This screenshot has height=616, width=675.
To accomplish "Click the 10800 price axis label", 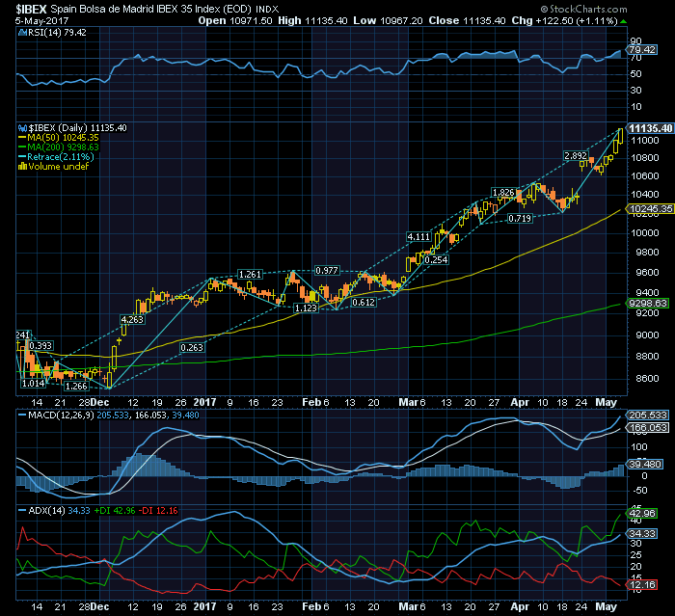I will coord(645,157).
